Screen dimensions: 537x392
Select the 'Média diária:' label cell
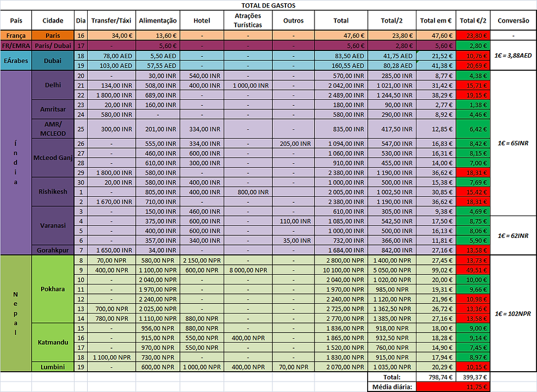[x=392, y=387]
